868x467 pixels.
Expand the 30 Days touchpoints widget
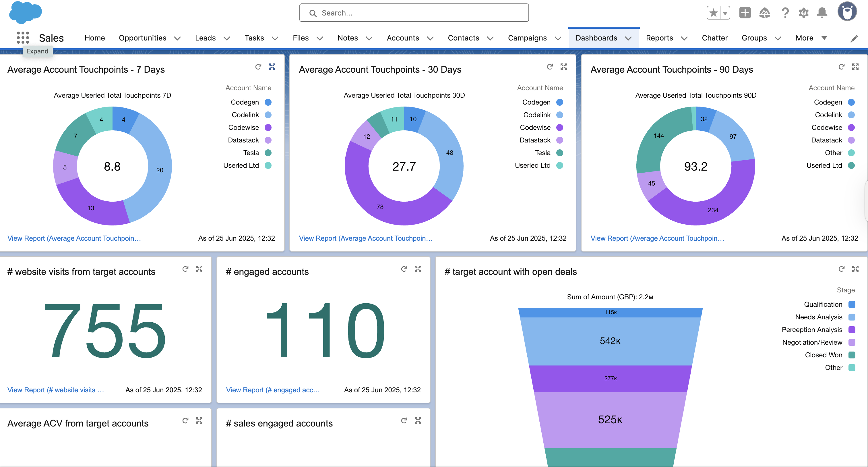point(563,67)
